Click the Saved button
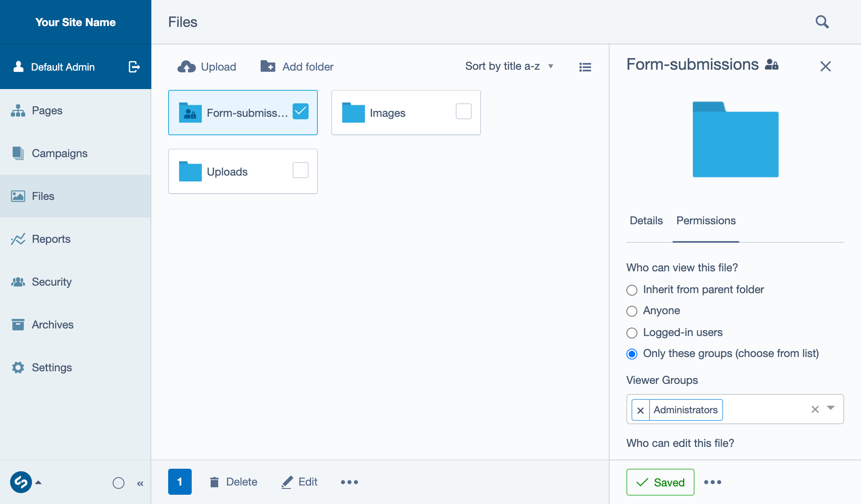Image resolution: width=861 pixels, height=504 pixels. click(660, 482)
